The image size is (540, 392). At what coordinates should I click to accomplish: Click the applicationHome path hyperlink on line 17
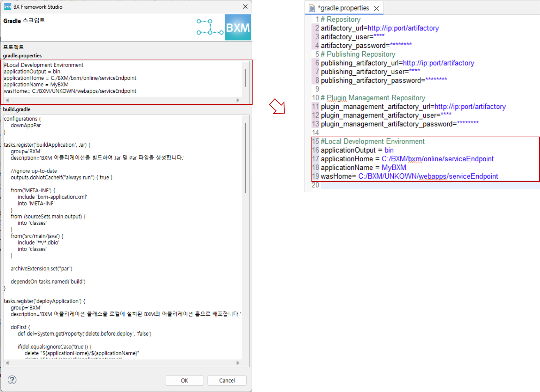(438, 159)
